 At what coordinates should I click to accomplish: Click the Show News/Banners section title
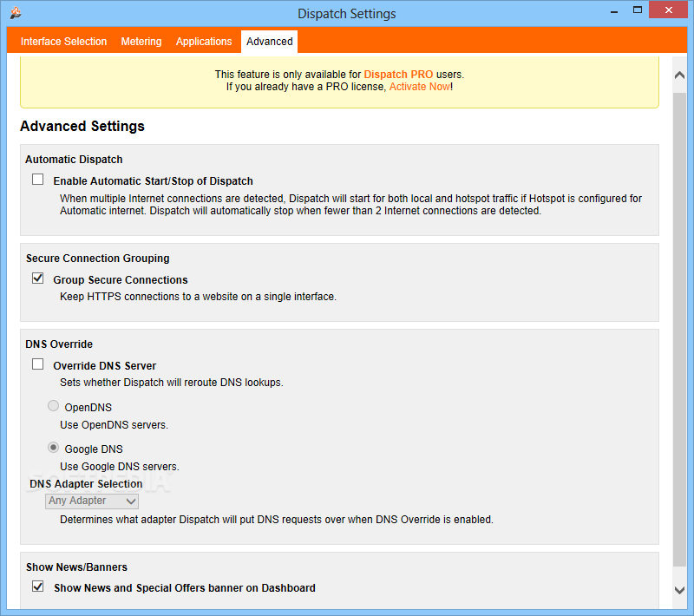click(x=76, y=567)
